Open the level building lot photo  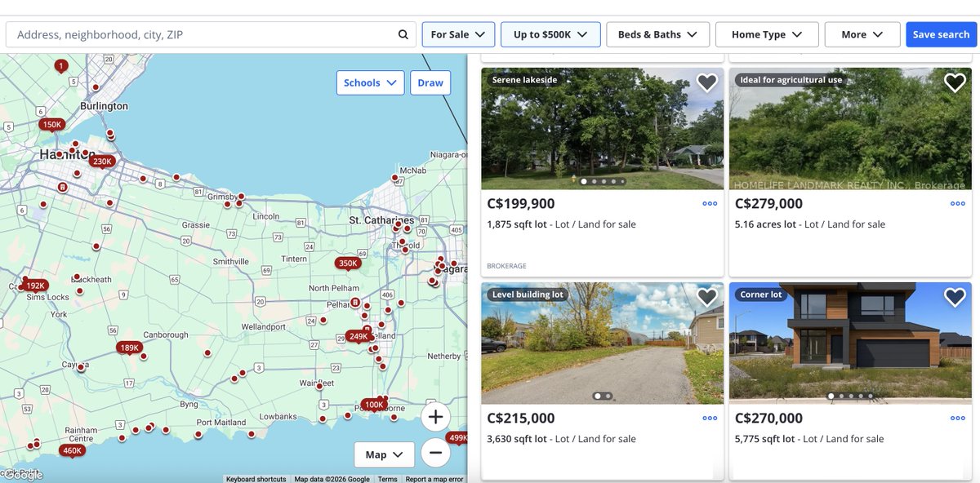coord(603,343)
